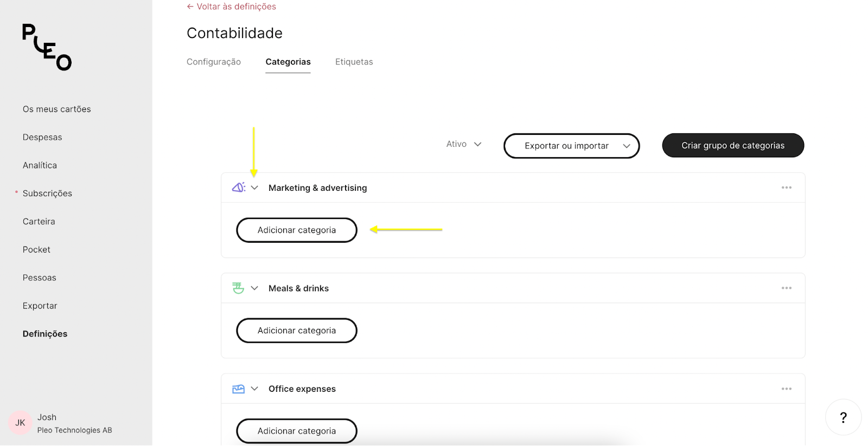Click the Meals & drinks bowl icon
Screen dimensions: 868x446
click(238, 288)
